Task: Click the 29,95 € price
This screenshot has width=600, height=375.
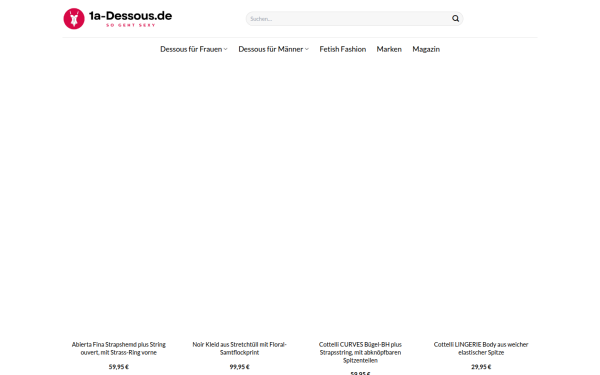Action: tap(481, 367)
